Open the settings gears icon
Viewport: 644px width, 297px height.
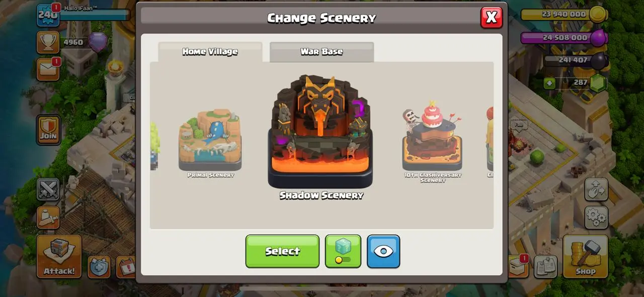(x=596, y=217)
